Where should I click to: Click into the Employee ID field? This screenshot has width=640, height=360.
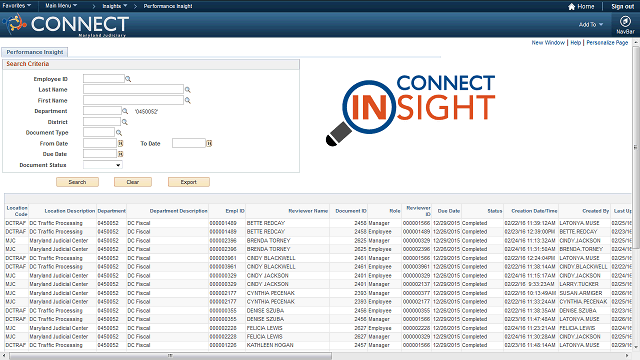(x=104, y=79)
